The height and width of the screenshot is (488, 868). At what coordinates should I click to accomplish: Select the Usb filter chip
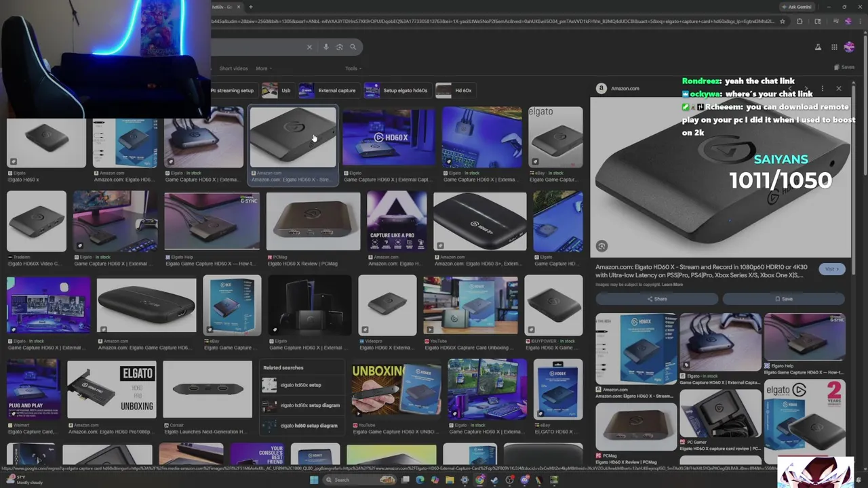click(277, 90)
